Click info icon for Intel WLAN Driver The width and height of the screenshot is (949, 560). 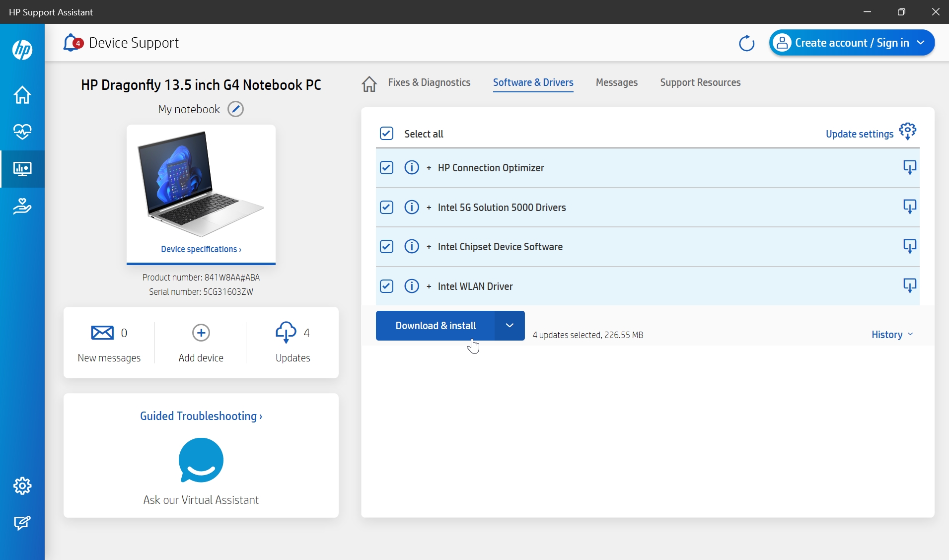point(411,286)
